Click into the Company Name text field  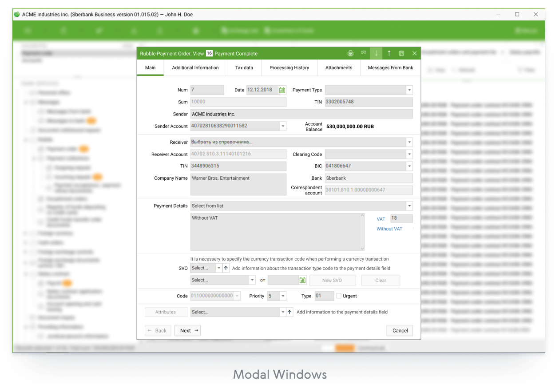238,184
